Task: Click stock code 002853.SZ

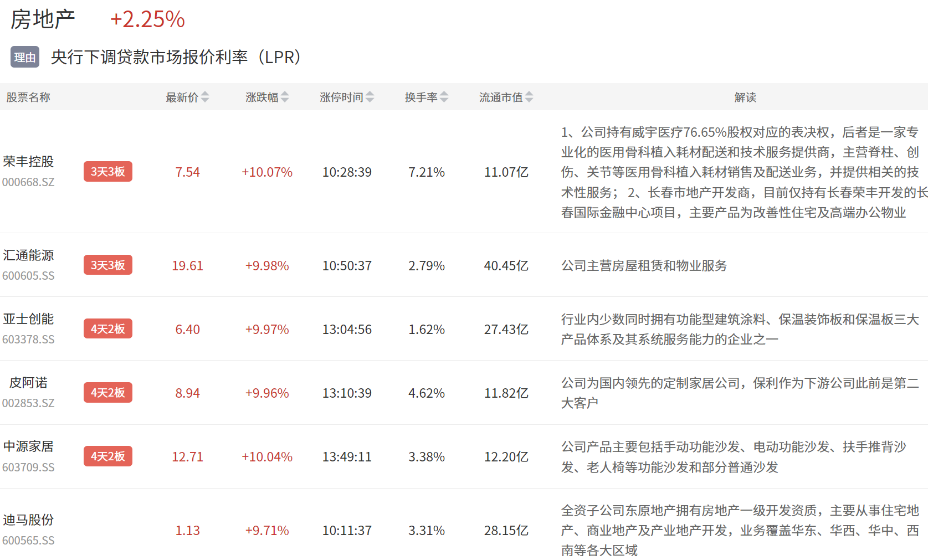Action: click(x=28, y=403)
